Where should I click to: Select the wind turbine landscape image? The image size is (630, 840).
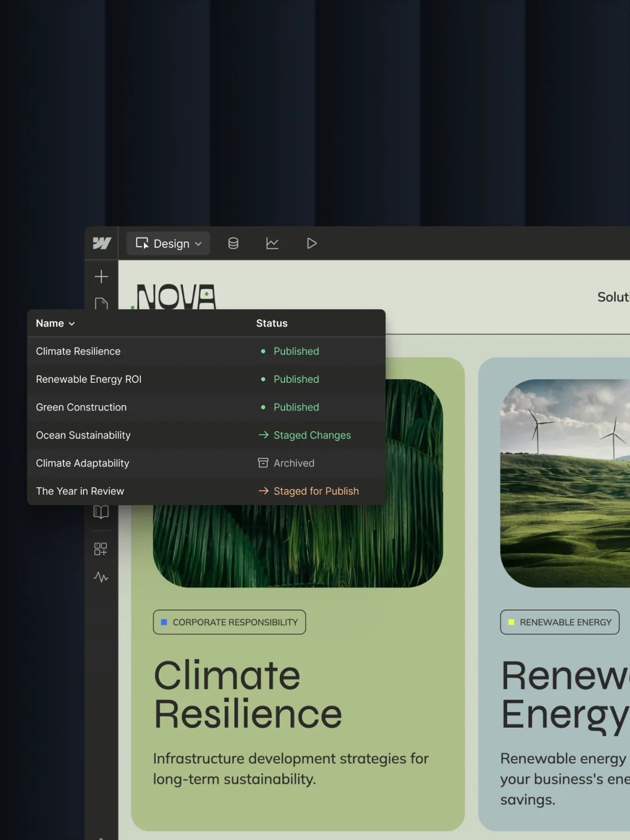[565, 483]
